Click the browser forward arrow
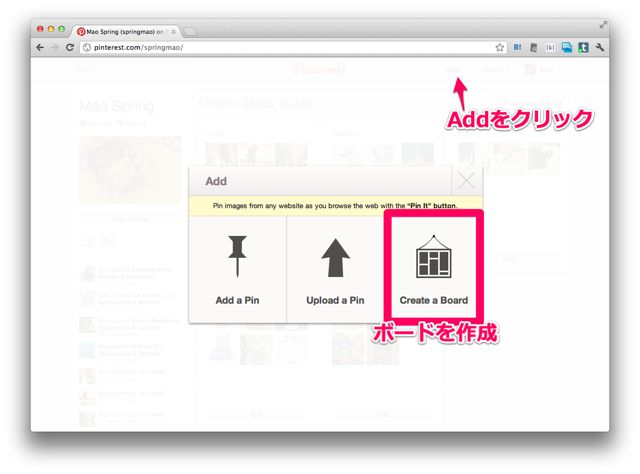The width and height of the screenshot is (640, 474). 55,47
